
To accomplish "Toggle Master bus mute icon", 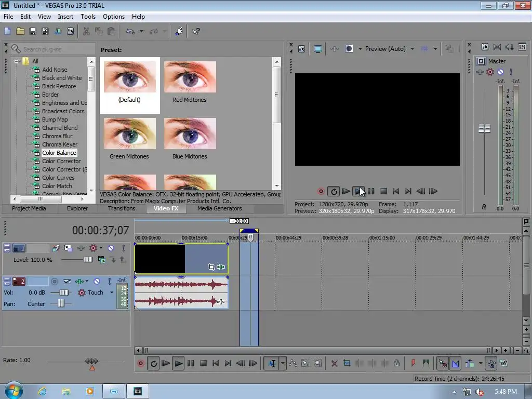I will pos(500,72).
